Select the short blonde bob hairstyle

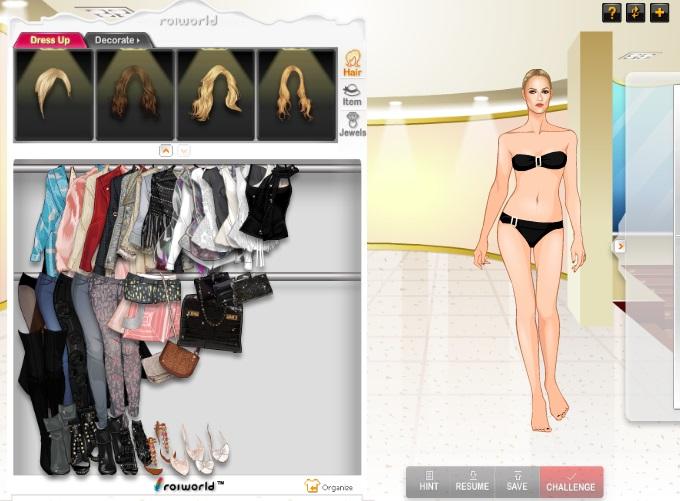(53, 94)
